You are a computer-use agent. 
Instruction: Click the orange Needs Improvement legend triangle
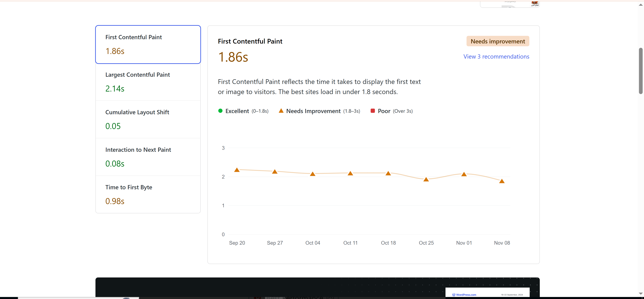(281, 111)
